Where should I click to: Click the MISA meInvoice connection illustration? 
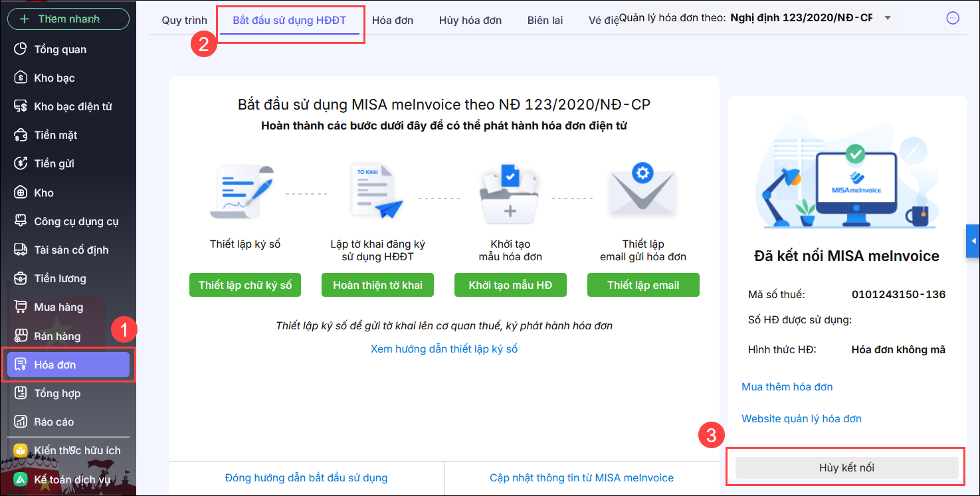(846, 174)
